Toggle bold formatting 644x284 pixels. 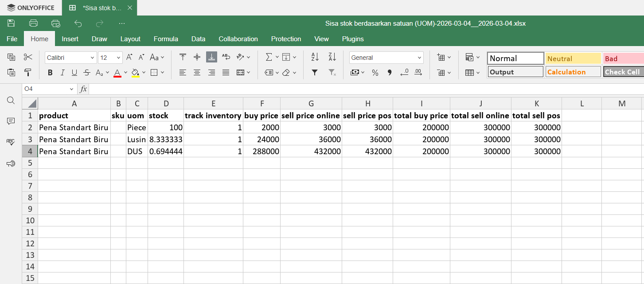pyautogui.click(x=50, y=72)
